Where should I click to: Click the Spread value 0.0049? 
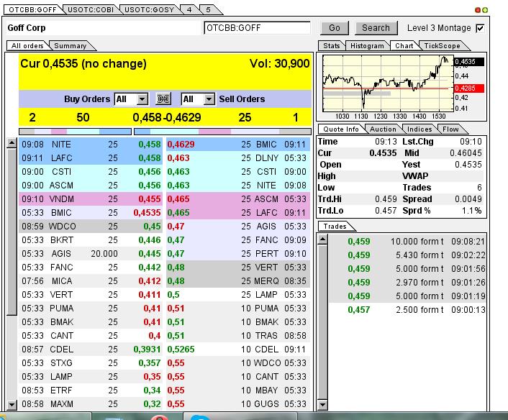[468, 198]
